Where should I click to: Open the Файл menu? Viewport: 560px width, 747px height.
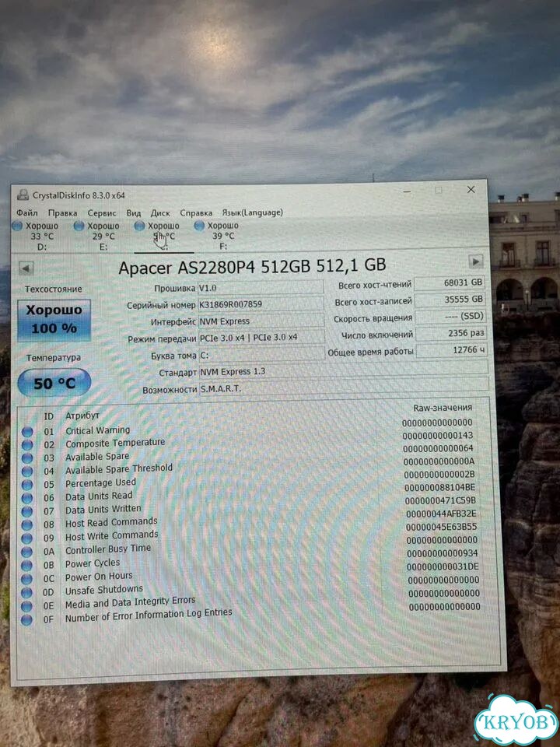tap(26, 212)
